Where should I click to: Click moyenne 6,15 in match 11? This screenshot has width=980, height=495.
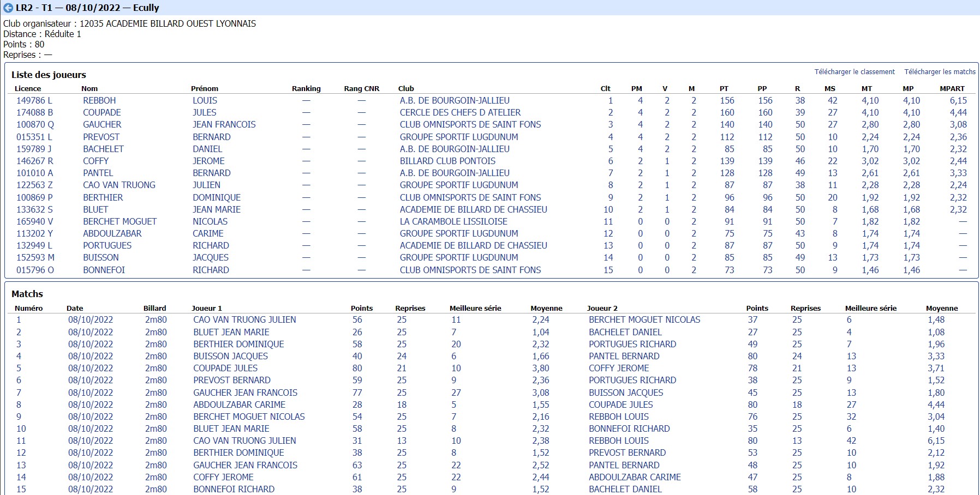(x=936, y=440)
